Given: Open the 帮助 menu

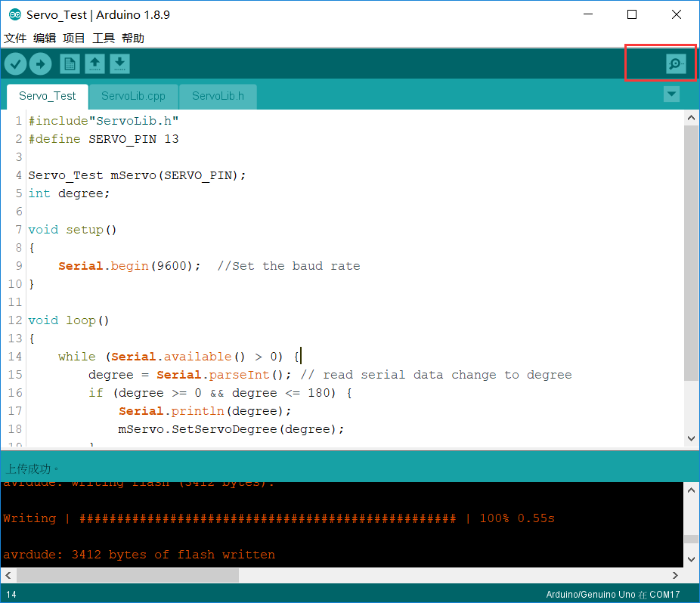Looking at the screenshot, I should tap(133, 39).
